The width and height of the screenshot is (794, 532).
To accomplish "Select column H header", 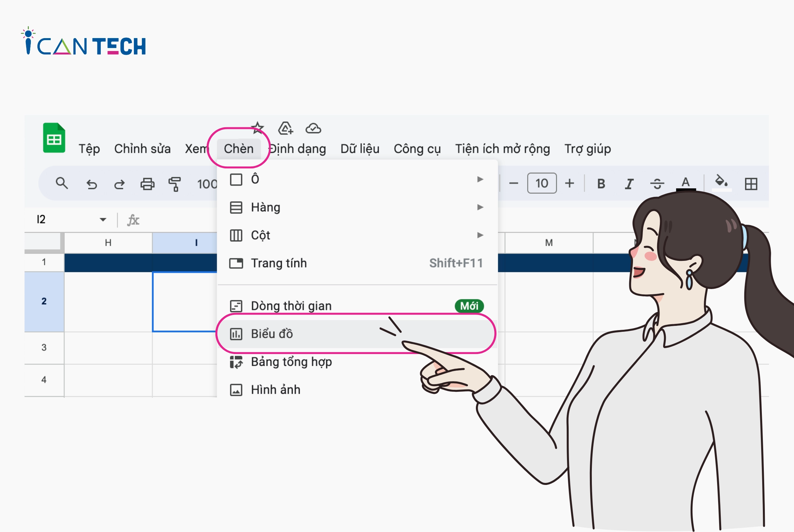I will click(108, 243).
